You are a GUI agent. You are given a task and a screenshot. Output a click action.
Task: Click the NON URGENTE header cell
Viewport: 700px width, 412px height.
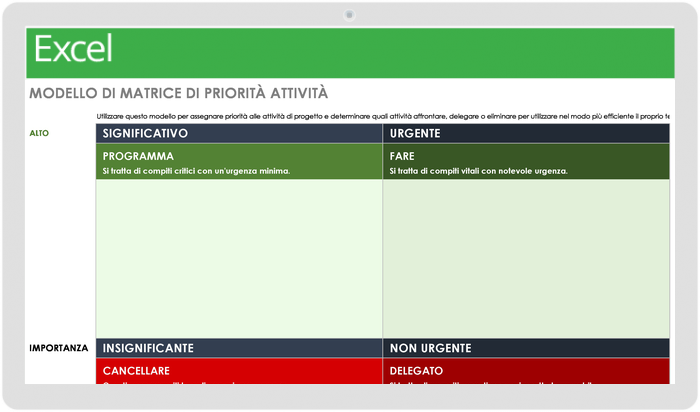click(x=526, y=348)
